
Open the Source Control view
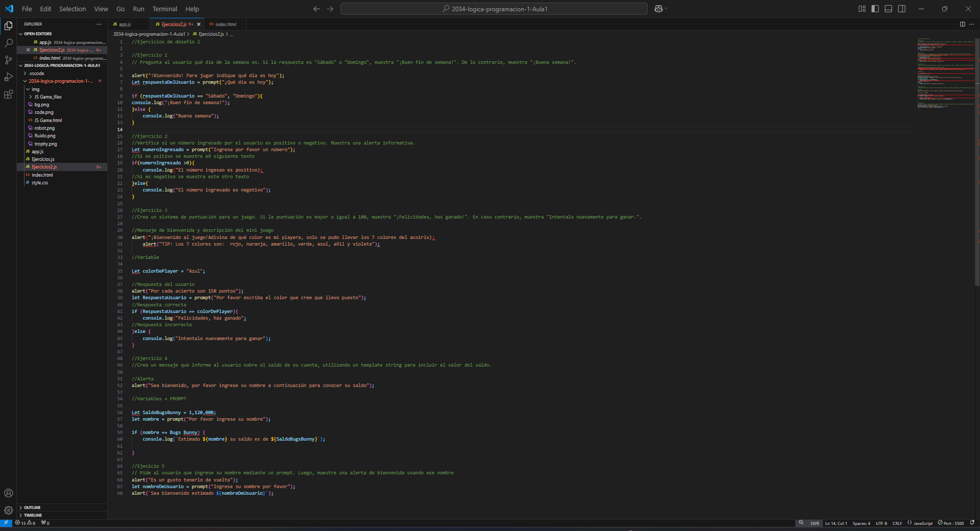(x=8, y=60)
